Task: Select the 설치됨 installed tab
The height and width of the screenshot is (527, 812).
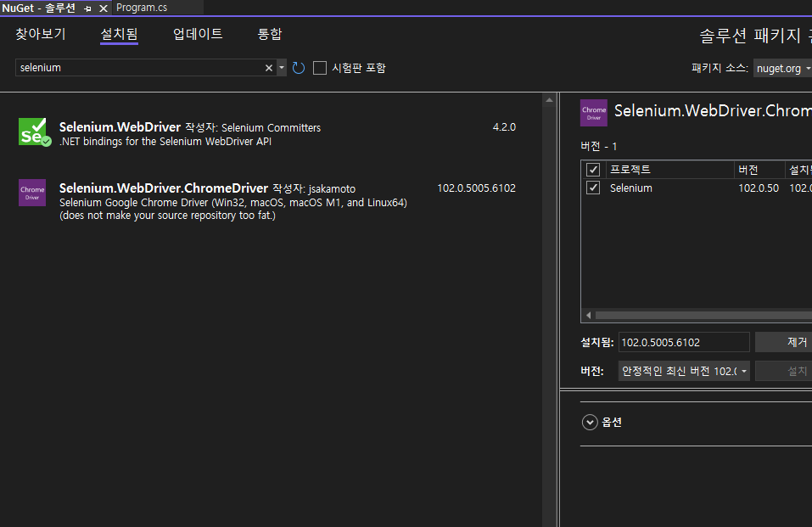Action: (119, 34)
